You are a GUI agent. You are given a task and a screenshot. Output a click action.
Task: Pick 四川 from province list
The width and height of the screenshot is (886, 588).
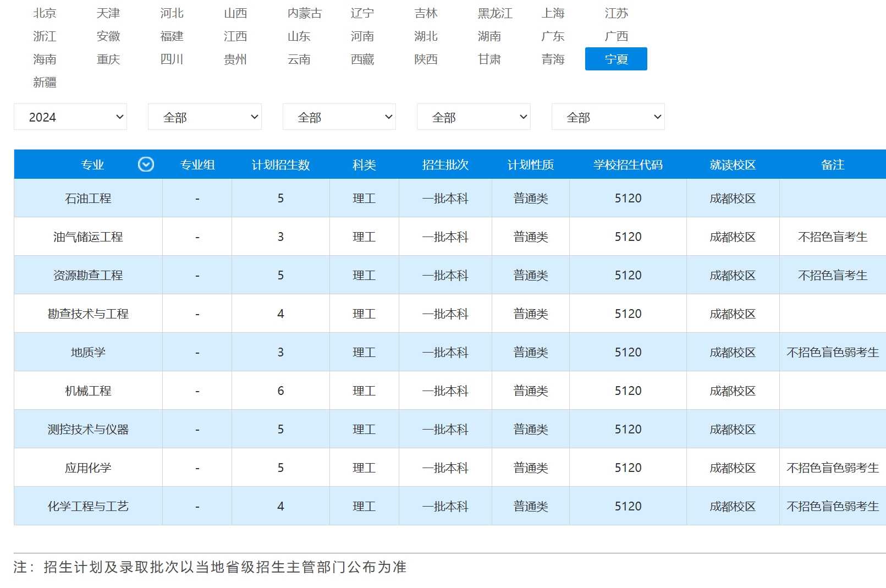coord(172,59)
